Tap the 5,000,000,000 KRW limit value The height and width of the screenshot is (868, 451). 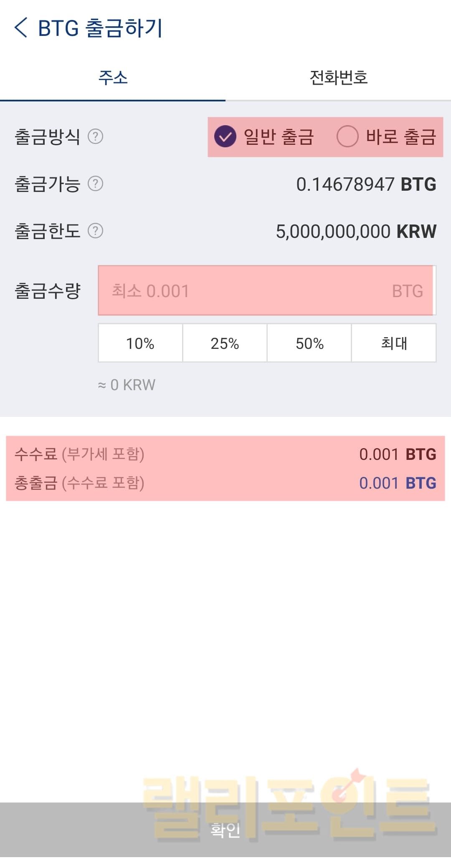(x=356, y=232)
